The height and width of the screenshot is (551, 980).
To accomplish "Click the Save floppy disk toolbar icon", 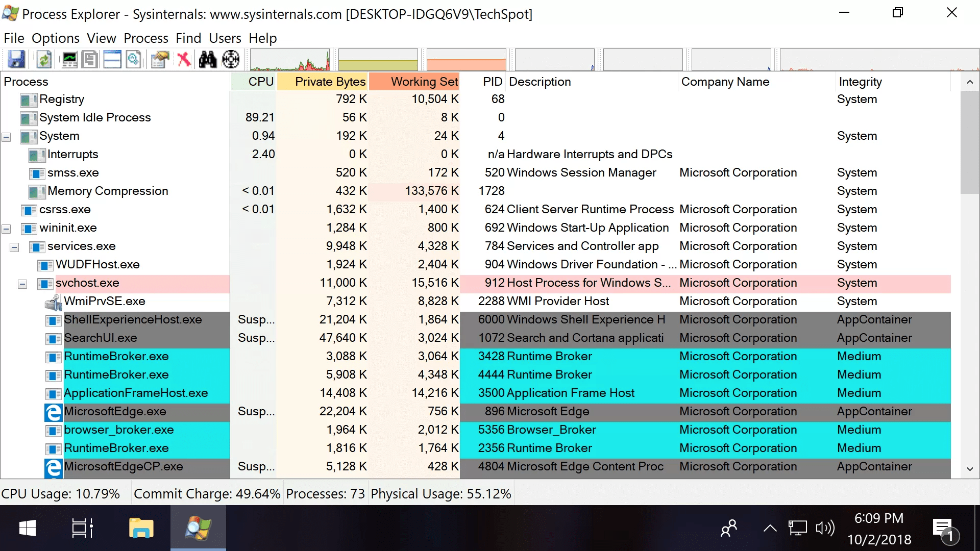I will click(16, 60).
